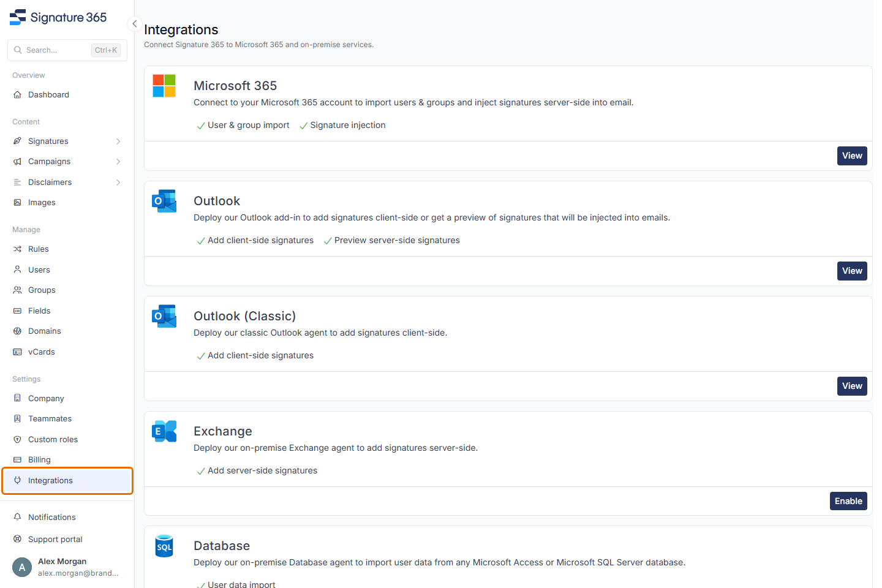Enable the Exchange integration
Image resolution: width=882 pixels, height=588 pixels.
point(848,501)
